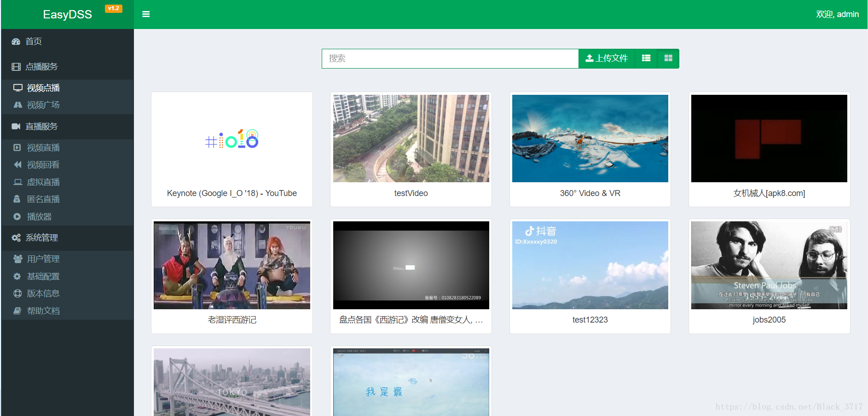Click the 视频回看 rewind icon
Screen dimensions: 868x416
point(17,165)
